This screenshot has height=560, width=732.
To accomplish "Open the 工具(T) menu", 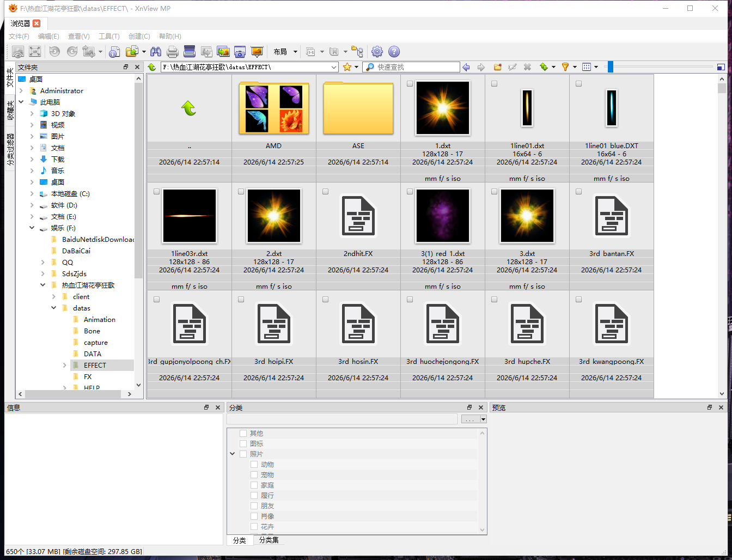I will (109, 36).
